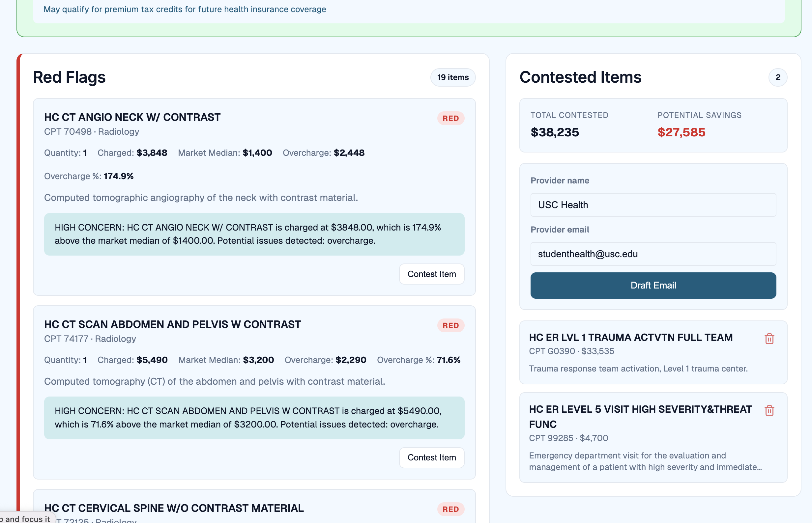Select RED tag on CT Abdomen Pelvis
812x523 pixels.
click(x=450, y=325)
